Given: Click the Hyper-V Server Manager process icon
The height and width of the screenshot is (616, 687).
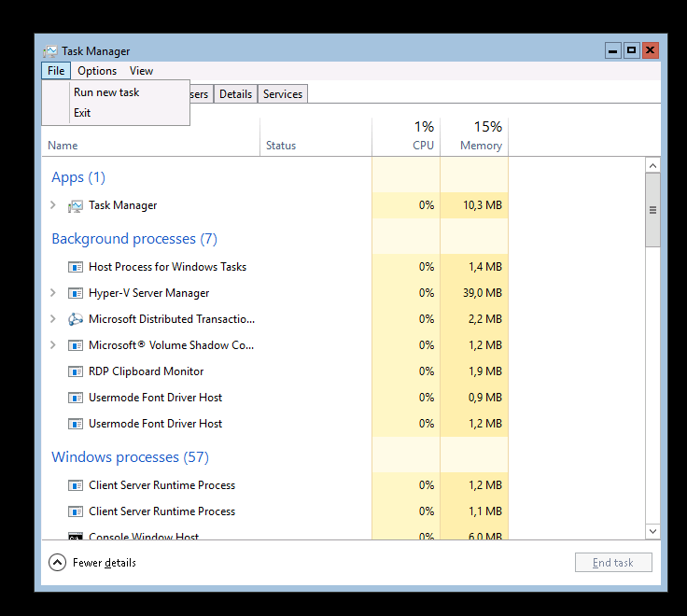Looking at the screenshot, I should coord(76,293).
